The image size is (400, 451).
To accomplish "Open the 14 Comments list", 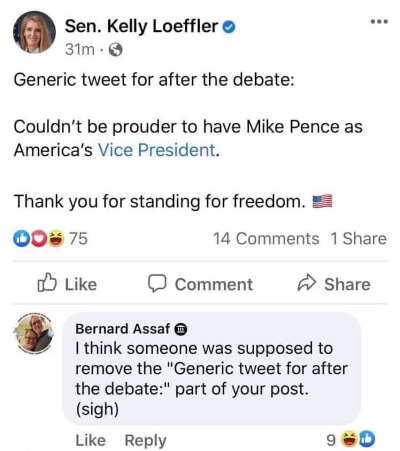I will pos(266,239).
